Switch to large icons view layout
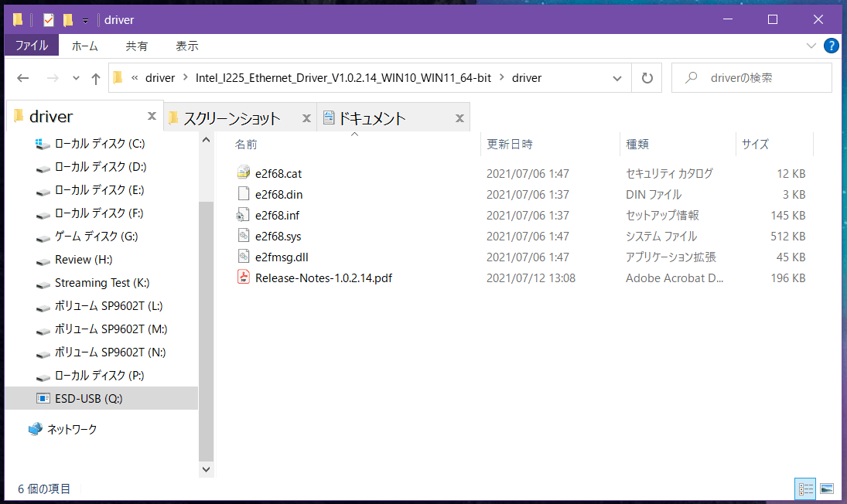The width and height of the screenshot is (847, 504). click(827, 489)
